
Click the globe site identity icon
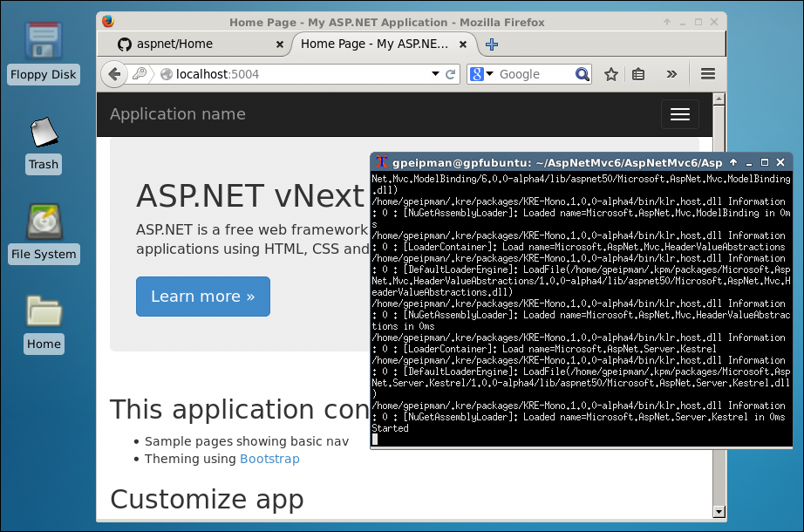click(167, 74)
